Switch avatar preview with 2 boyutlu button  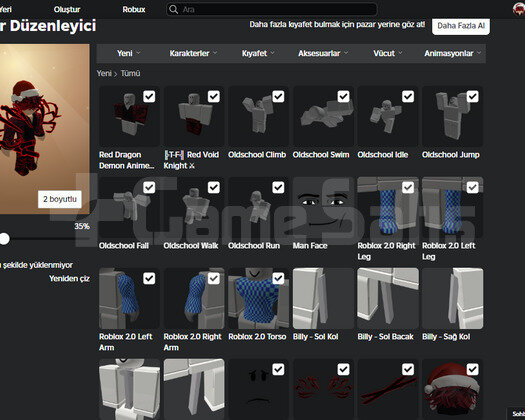point(60,199)
